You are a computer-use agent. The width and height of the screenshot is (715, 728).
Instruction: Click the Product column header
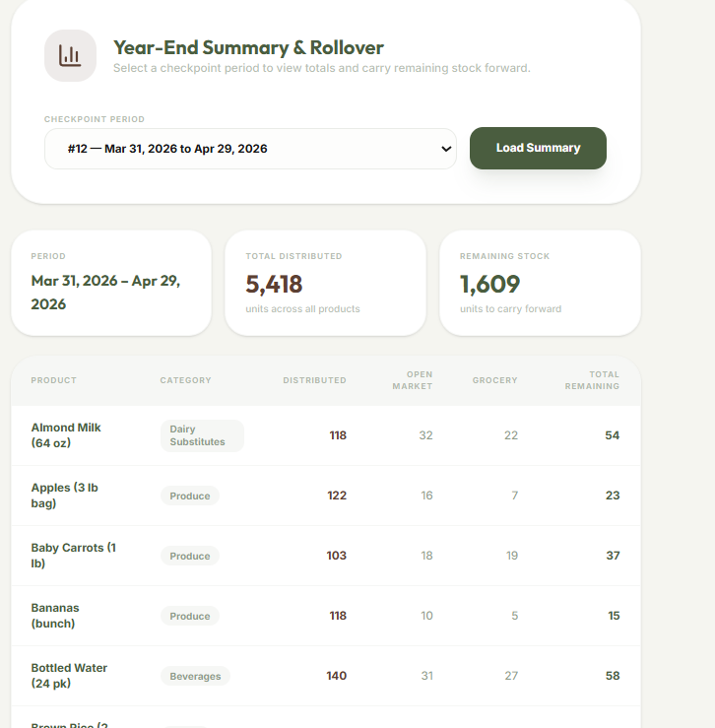(x=54, y=380)
